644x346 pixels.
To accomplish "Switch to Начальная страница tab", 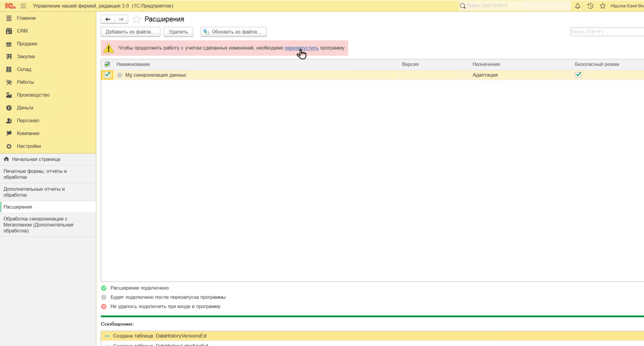I will pyautogui.click(x=36, y=159).
